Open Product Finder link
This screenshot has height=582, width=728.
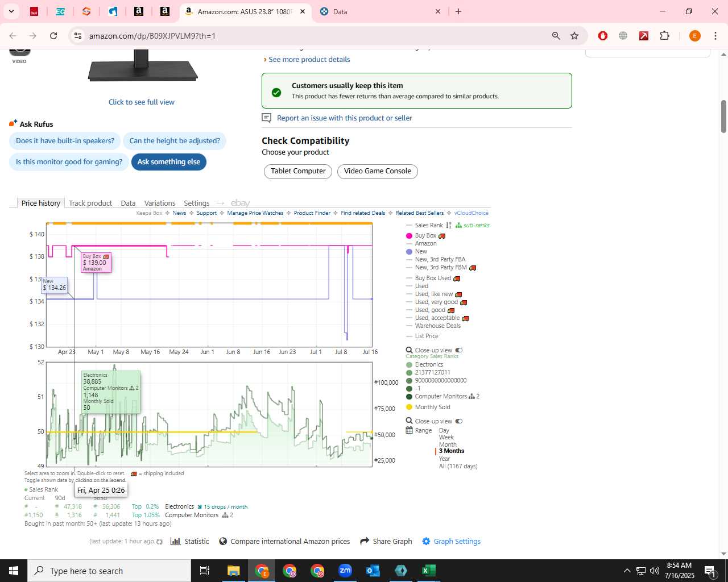point(312,213)
